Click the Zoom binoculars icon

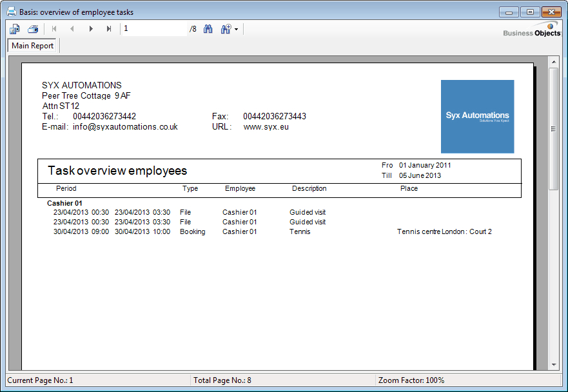226,29
